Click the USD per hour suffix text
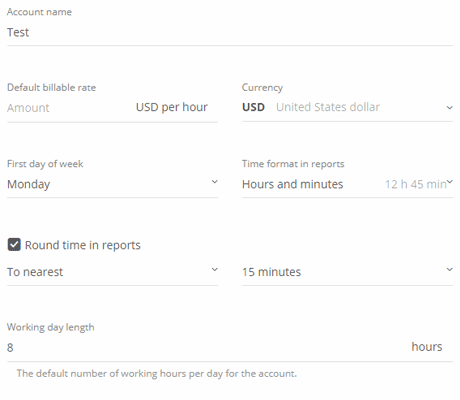This screenshot has height=400, width=460. 172,107
